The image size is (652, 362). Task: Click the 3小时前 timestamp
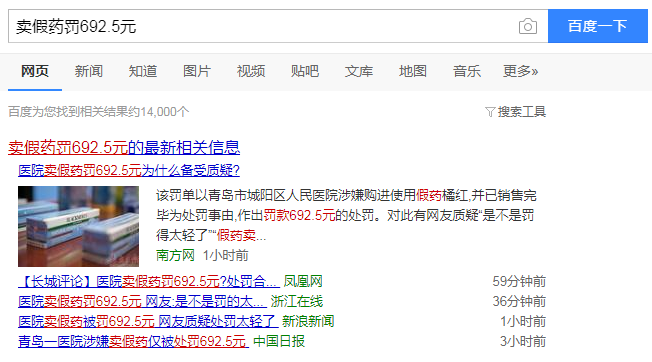(523, 341)
